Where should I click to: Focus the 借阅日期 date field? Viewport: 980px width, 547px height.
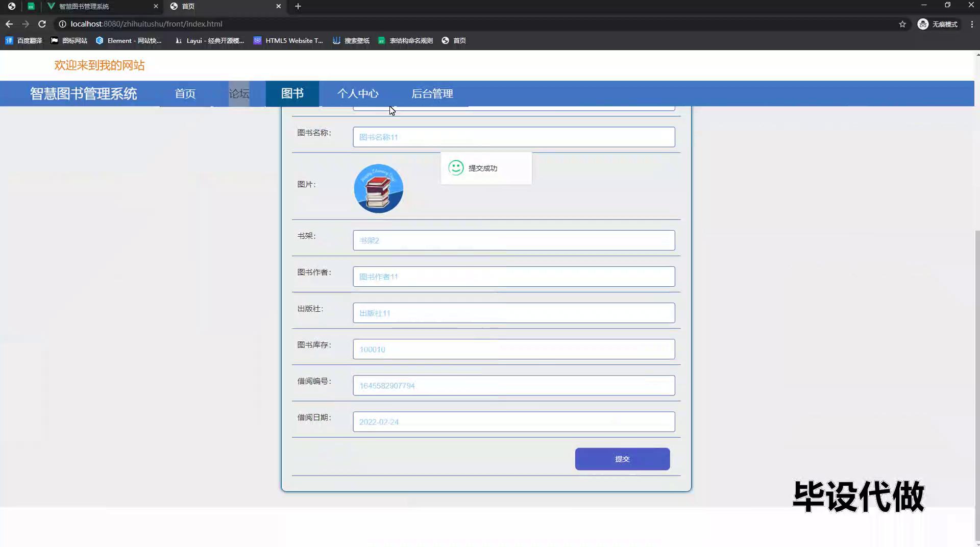pos(513,421)
